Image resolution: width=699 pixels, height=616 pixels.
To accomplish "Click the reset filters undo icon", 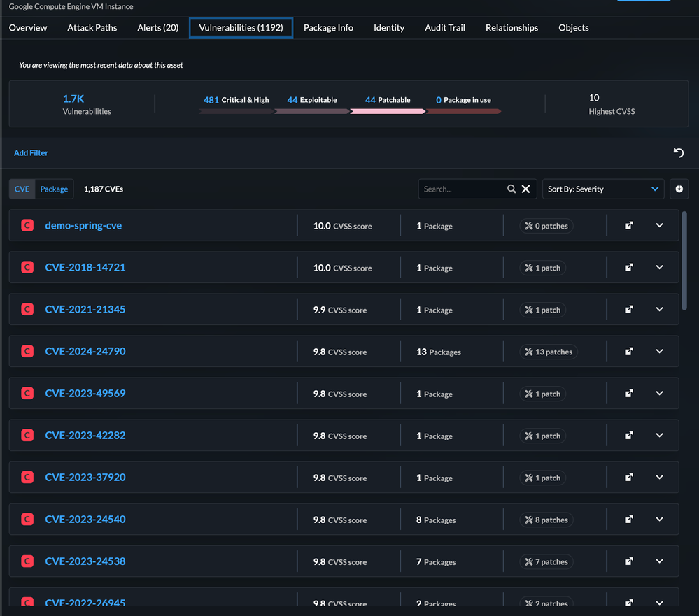I will (x=678, y=152).
